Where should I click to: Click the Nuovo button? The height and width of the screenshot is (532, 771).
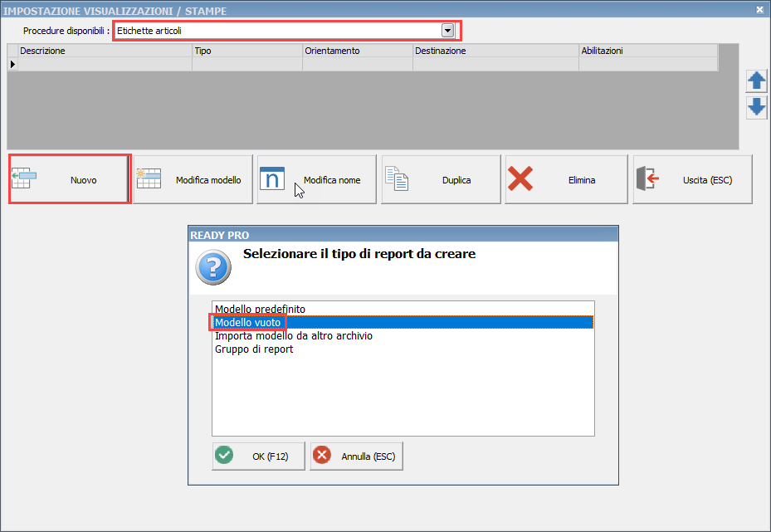(70, 179)
